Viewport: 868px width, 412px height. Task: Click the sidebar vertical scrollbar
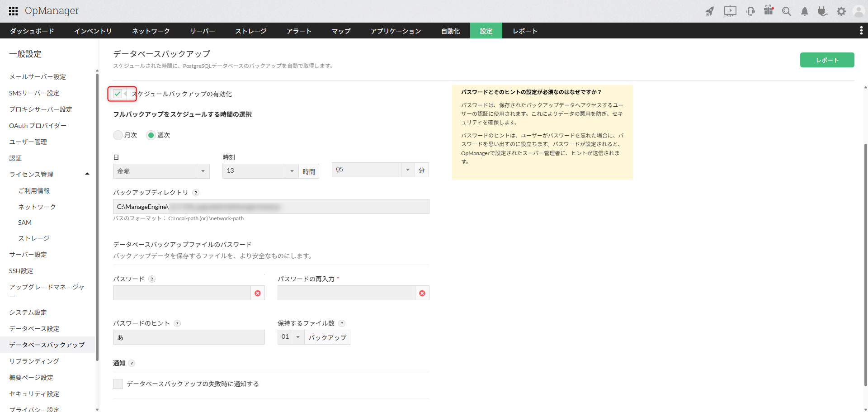[97, 217]
